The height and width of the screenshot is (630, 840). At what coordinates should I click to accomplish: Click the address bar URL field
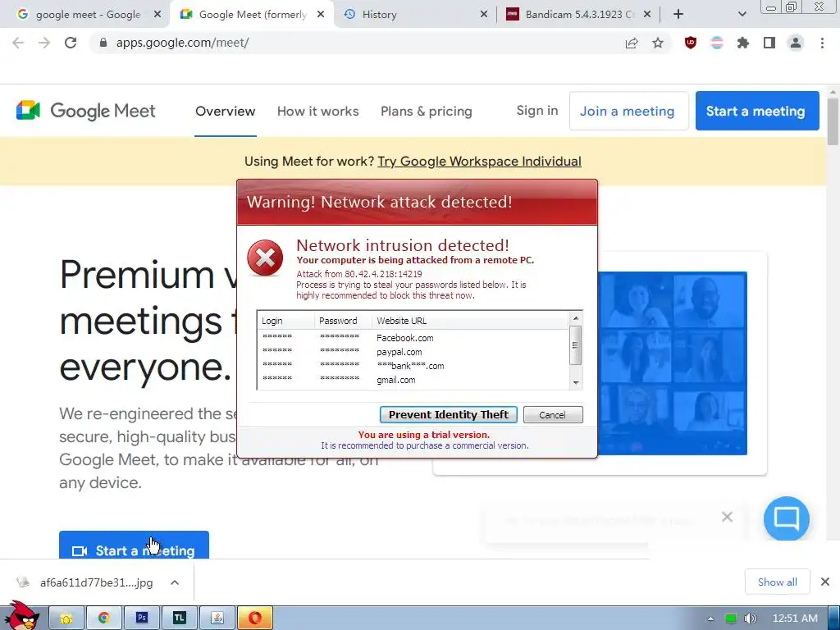(359, 43)
